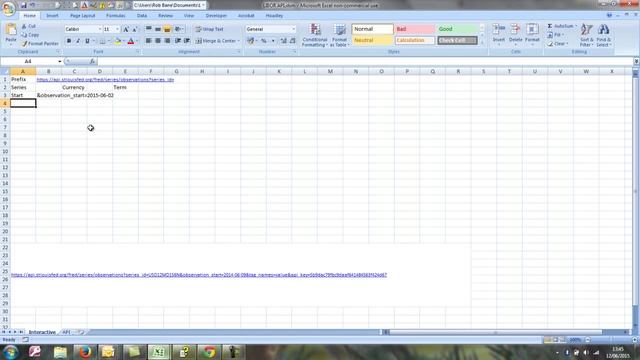Switch to the API worksheet tab
The height and width of the screenshot is (360, 640).
click(66, 332)
